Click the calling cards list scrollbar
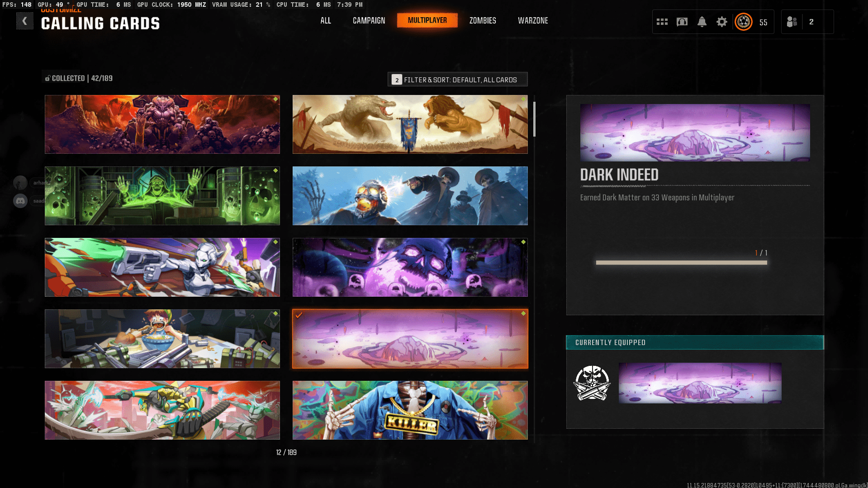868x488 pixels. tap(534, 119)
